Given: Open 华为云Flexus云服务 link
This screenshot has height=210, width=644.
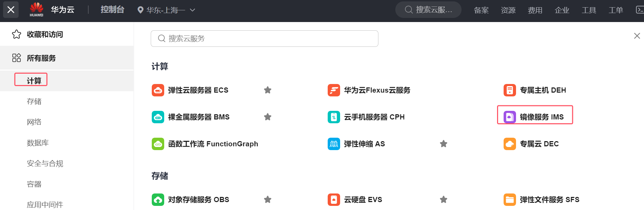Looking at the screenshot, I should (377, 90).
